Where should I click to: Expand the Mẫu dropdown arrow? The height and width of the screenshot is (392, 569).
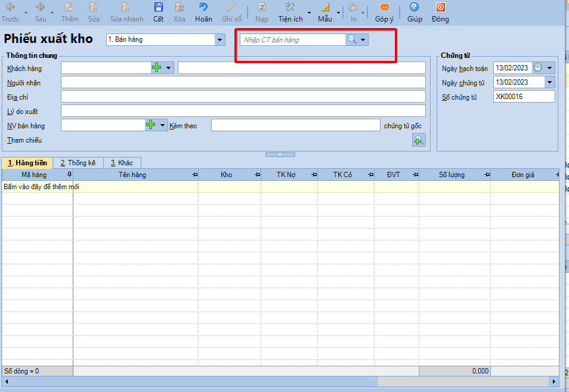point(338,13)
